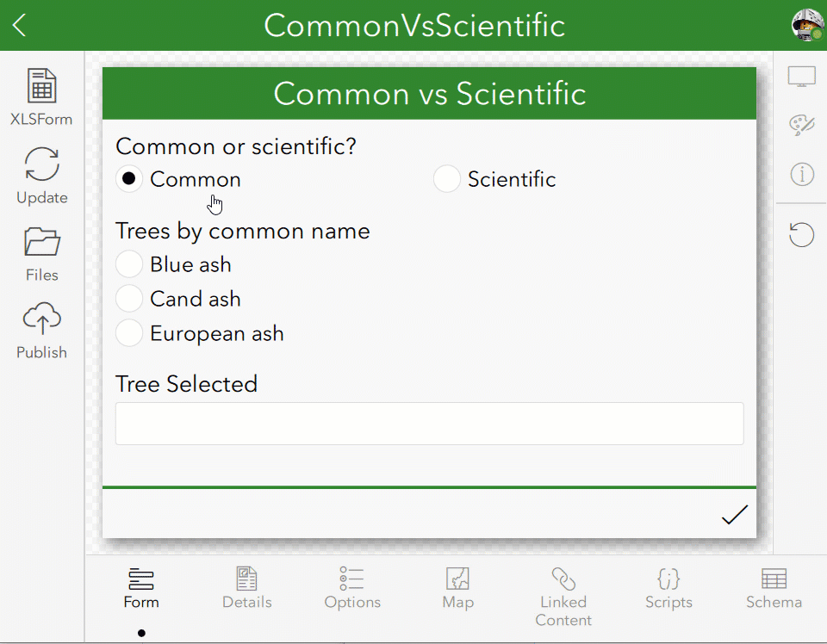827x644 pixels.
Task: Open the Files folder icon
Action: click(41, 242)
